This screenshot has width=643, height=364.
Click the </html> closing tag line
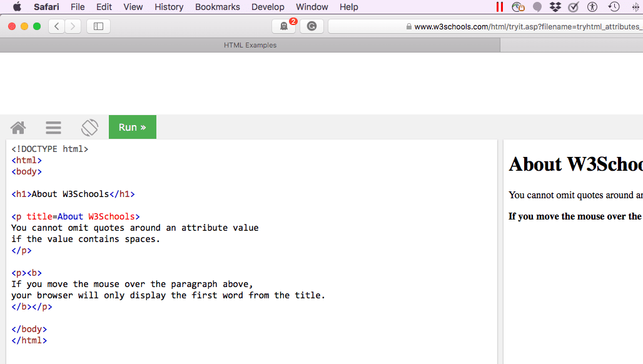29,340
